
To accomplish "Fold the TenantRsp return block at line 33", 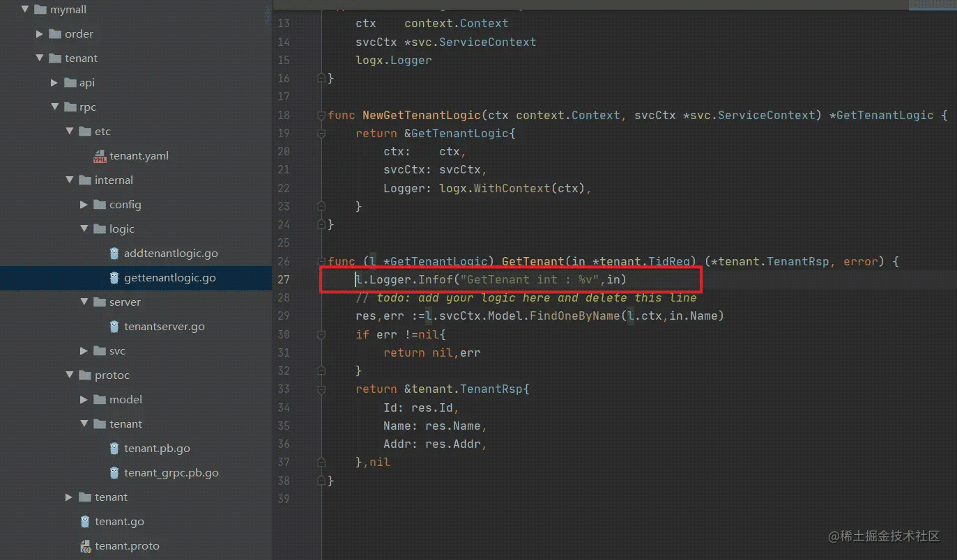I will 322,389.
